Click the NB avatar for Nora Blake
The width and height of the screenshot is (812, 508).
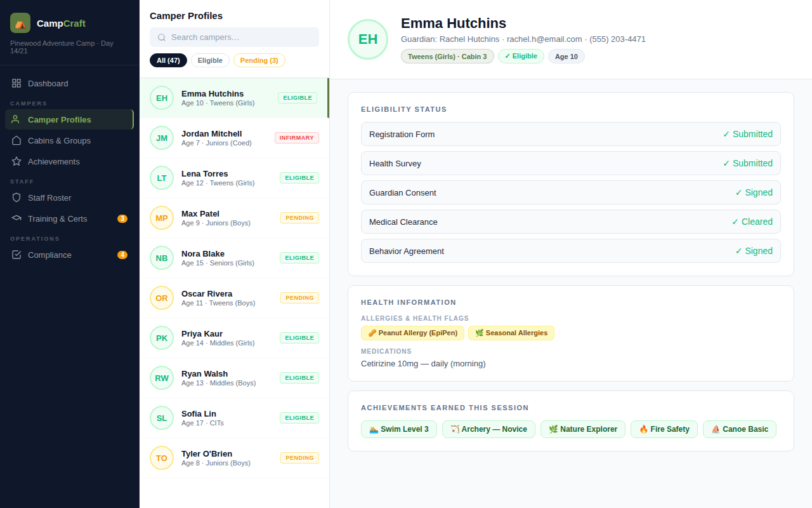[162, 258]
